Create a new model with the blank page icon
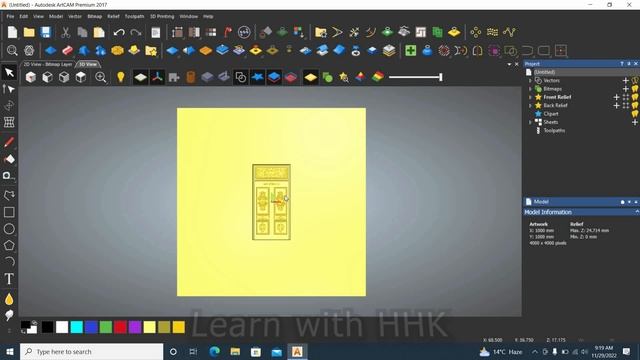This screenshot has height=360, width=640. coord(12,32)
